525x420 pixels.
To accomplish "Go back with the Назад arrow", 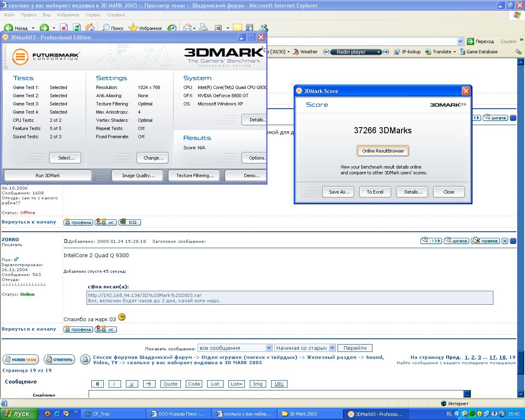I will [16, 28].
